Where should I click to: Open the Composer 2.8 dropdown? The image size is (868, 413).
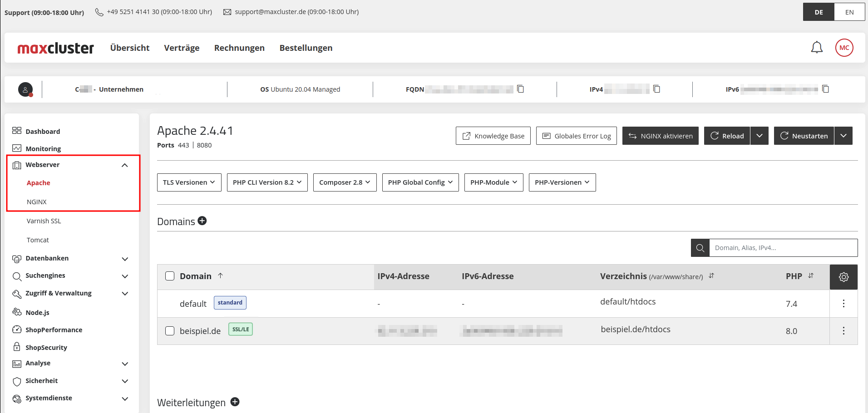(x=345, y=182)
